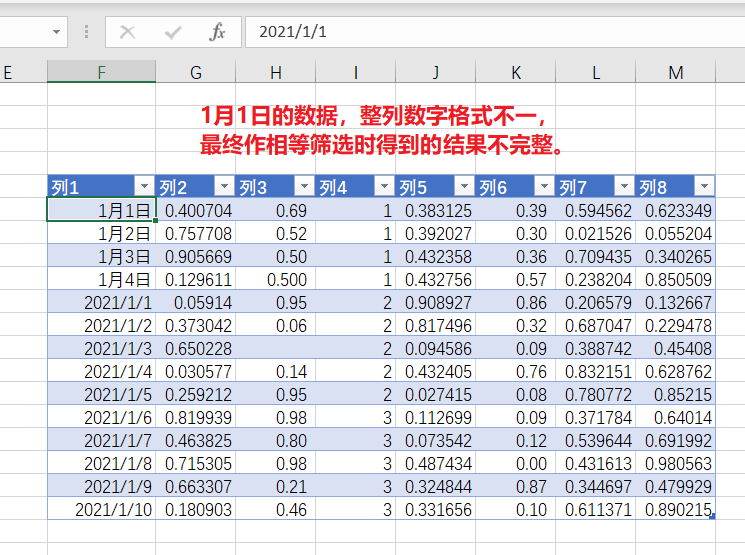
Task: Select column F header
Action: click(101, 72)
